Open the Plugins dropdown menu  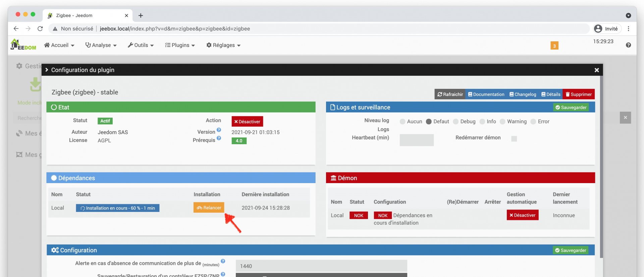180,45
